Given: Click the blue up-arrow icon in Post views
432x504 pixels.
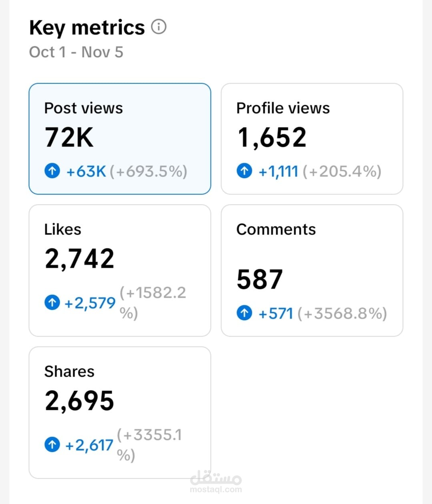Looking at the screenshot, I should [52, 171].
